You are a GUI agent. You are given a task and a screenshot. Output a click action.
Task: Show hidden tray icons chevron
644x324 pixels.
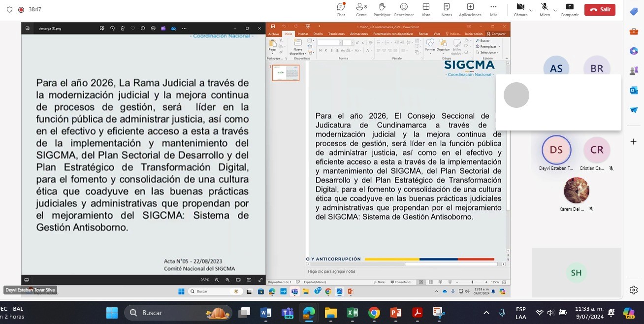(x=486, y=313)
